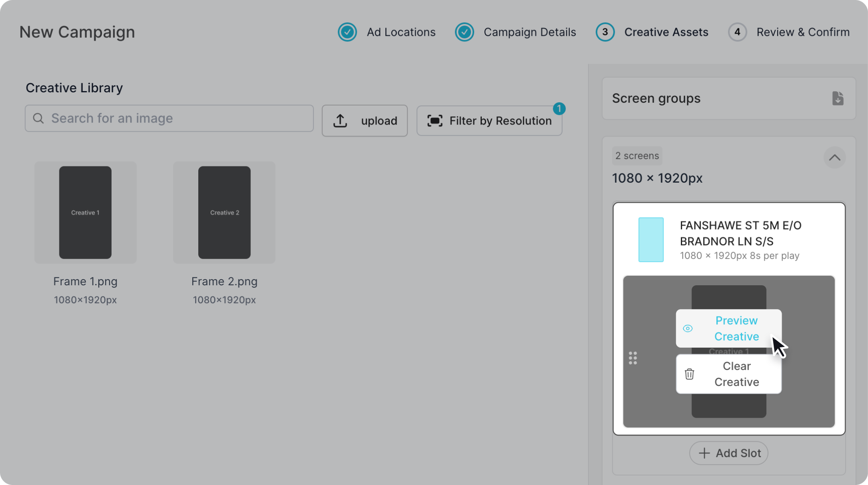The height and width of the screenshot is (485, 868).
Task: Click the eye icon beside Preview Creative
Action: pyautogui.click(x=688, y=329)
